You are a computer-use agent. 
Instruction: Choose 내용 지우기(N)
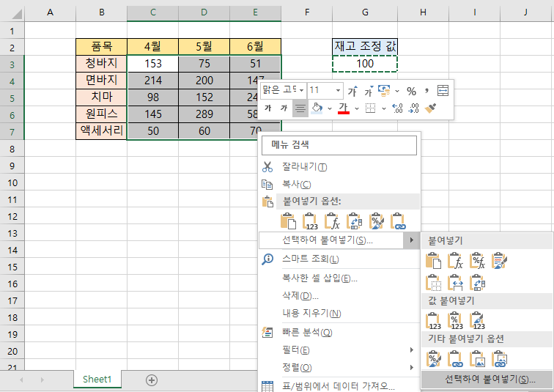tap(311, 314)
